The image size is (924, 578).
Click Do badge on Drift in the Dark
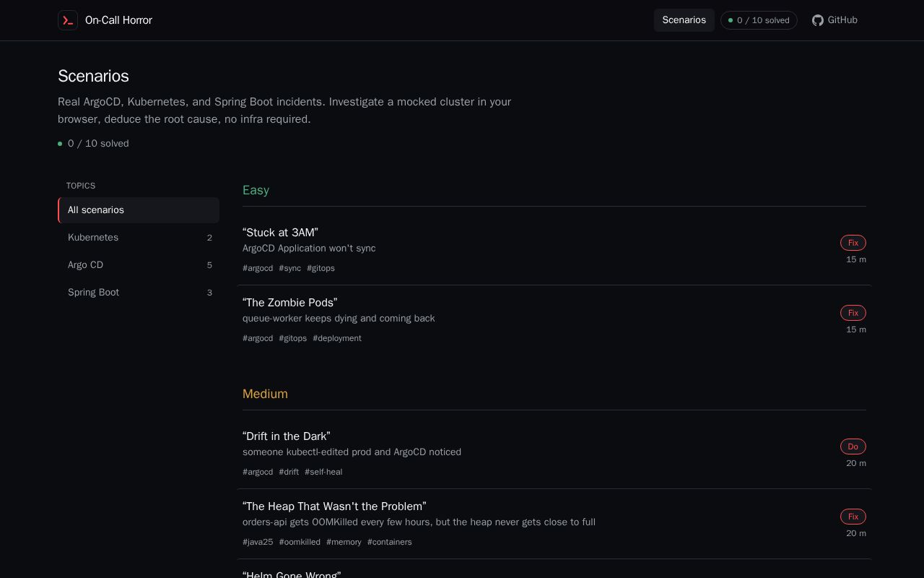(x=853, y=447)
